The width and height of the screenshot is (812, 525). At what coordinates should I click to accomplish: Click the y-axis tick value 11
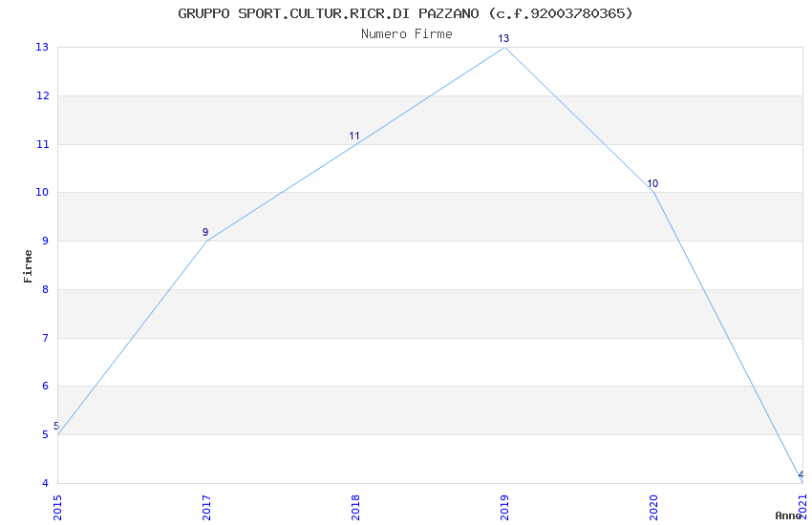click(42, 144)
